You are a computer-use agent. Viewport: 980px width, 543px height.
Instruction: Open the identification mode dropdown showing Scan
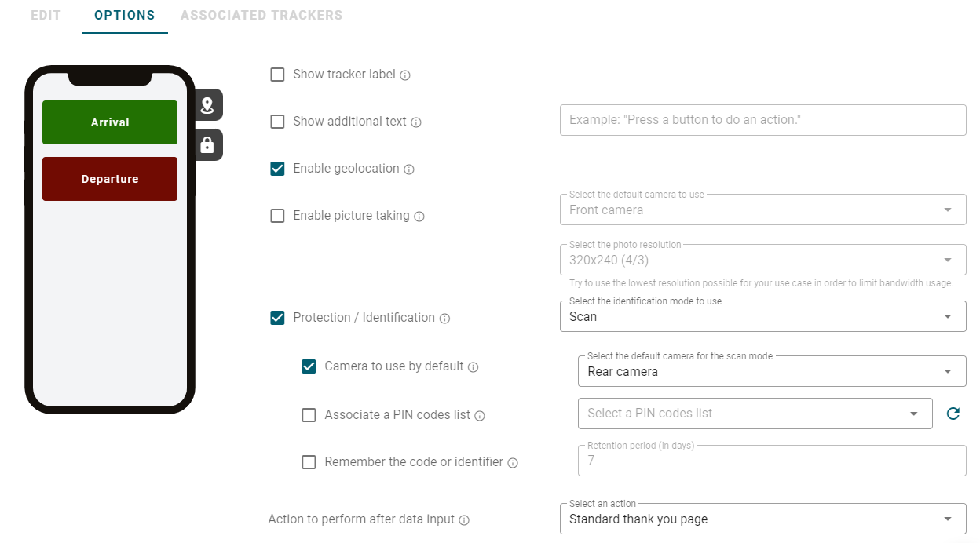pyautogui.click(x=762, y=316)
